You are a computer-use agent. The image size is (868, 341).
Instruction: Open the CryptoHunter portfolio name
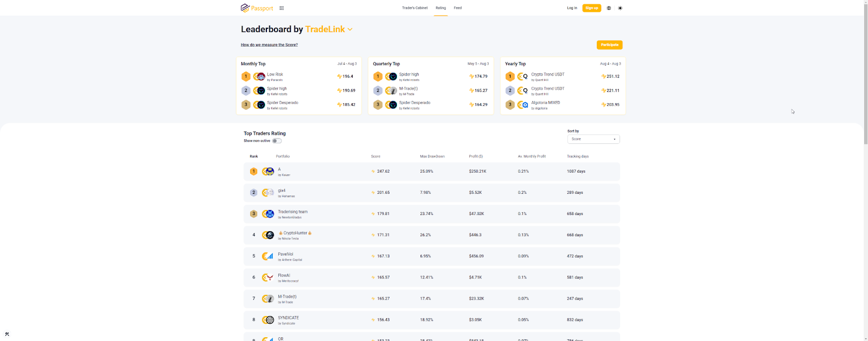(x=295, y=233)
